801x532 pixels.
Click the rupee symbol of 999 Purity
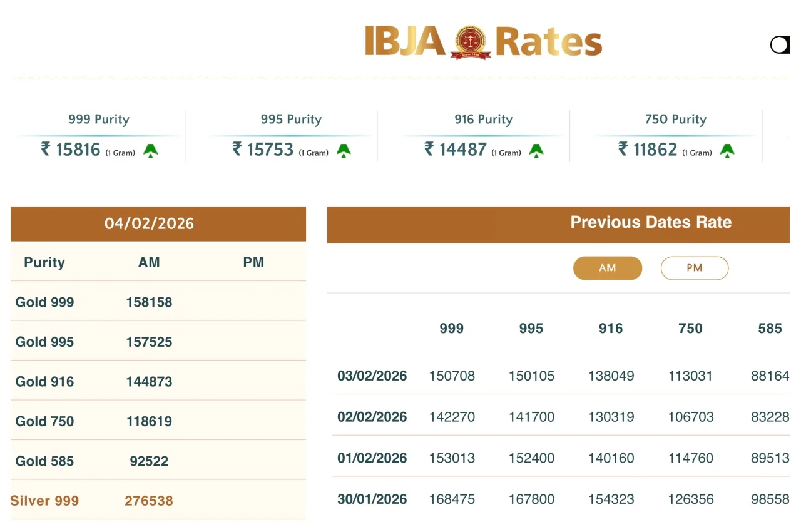pos(46,149)
